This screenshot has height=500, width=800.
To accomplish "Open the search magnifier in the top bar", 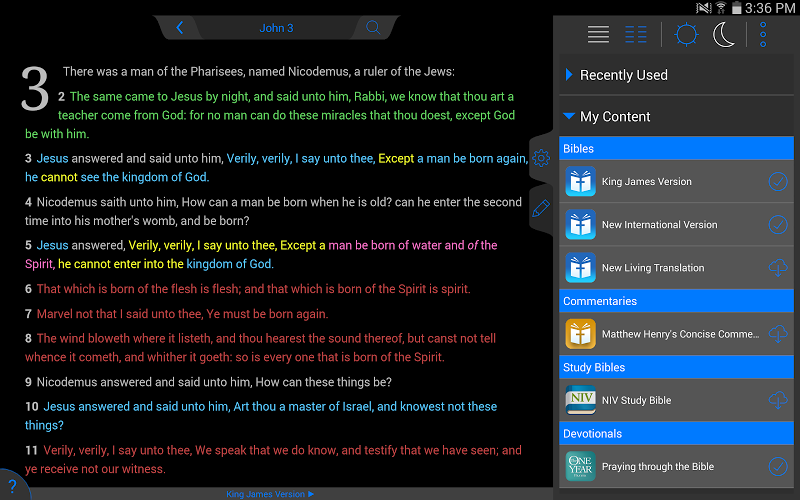I will (x=373, y=28).
